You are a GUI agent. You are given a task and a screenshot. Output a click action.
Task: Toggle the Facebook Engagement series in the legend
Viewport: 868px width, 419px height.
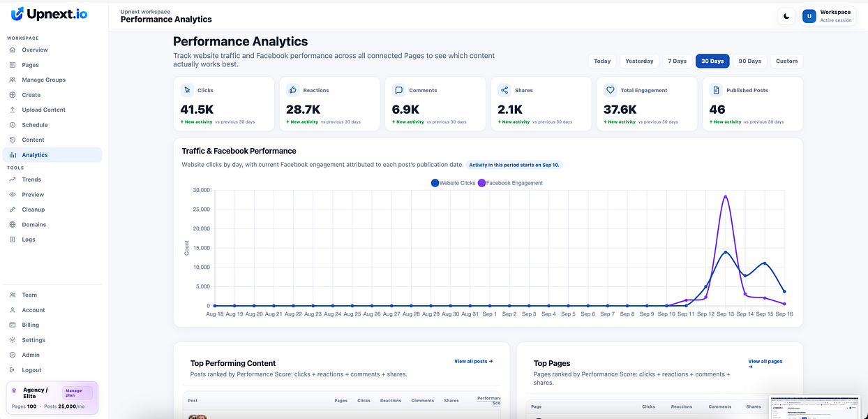pyautogui.click(x=510, y=183)
